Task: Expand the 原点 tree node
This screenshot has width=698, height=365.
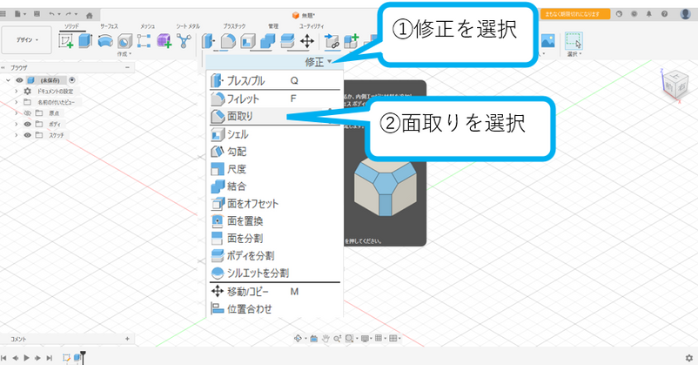Action: 16,113
